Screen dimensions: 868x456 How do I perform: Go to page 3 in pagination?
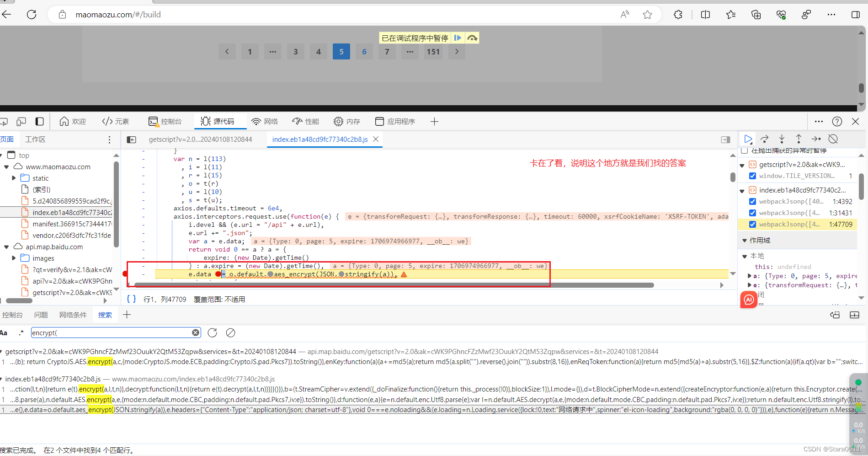(x=296, y=52)
